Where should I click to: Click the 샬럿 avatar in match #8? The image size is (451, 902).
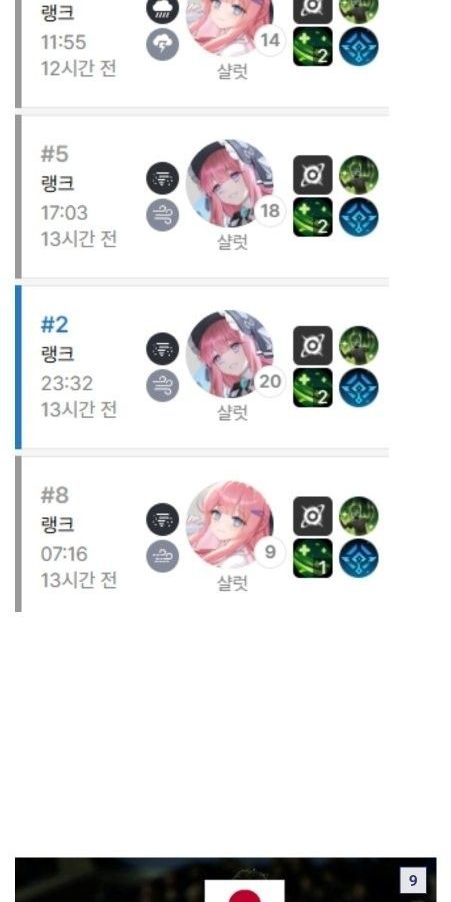[x=230, y=525]
